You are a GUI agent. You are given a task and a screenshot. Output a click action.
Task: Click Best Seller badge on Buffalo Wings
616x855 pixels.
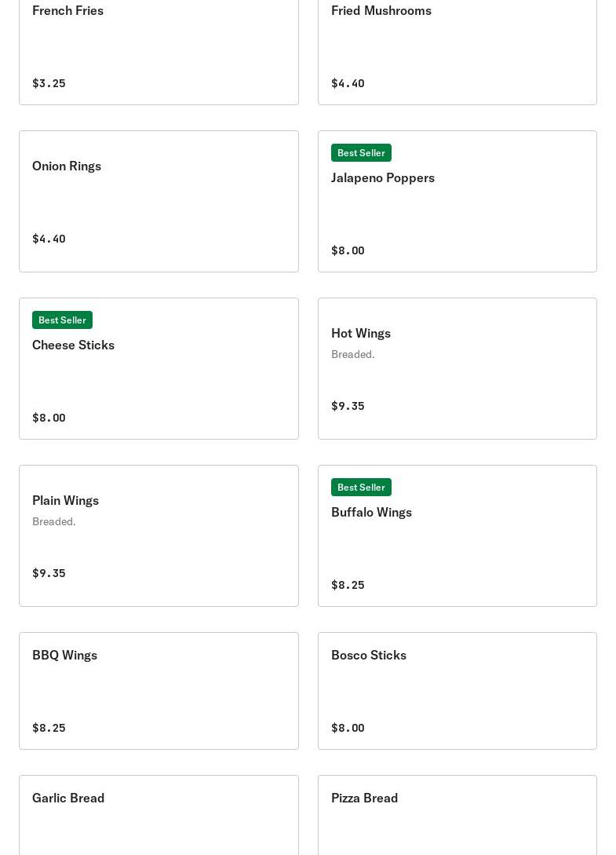coord(361,488)
